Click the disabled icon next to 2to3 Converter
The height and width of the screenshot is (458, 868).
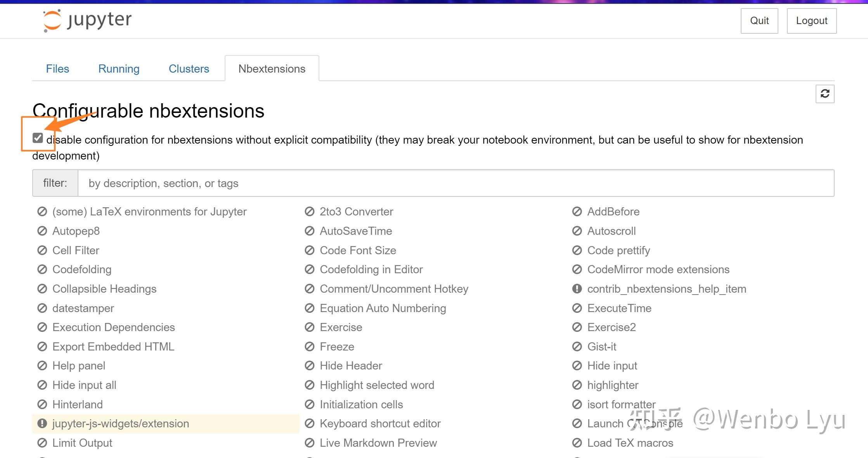tap(309, 212)
